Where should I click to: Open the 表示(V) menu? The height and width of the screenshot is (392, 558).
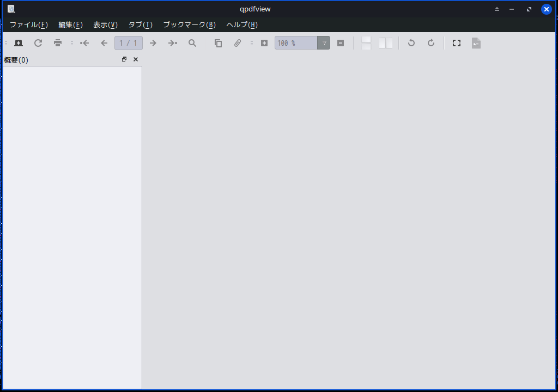coord(105,24)
